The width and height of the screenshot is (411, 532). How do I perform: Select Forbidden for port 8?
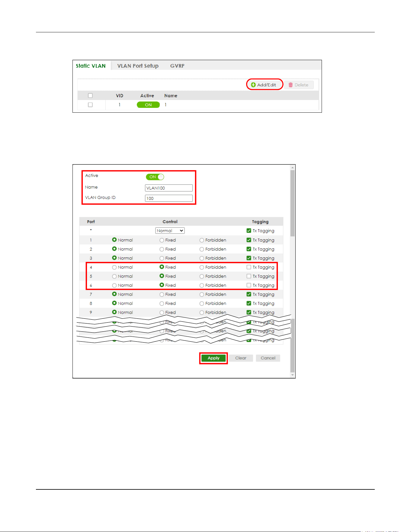(202, 304)
